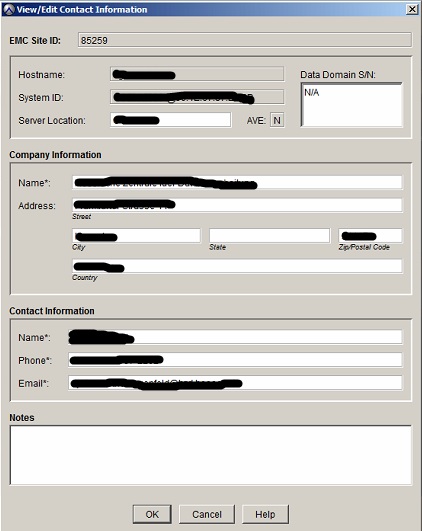Click the AVE indicator box
422x531 pixels.
coord(277,120)
